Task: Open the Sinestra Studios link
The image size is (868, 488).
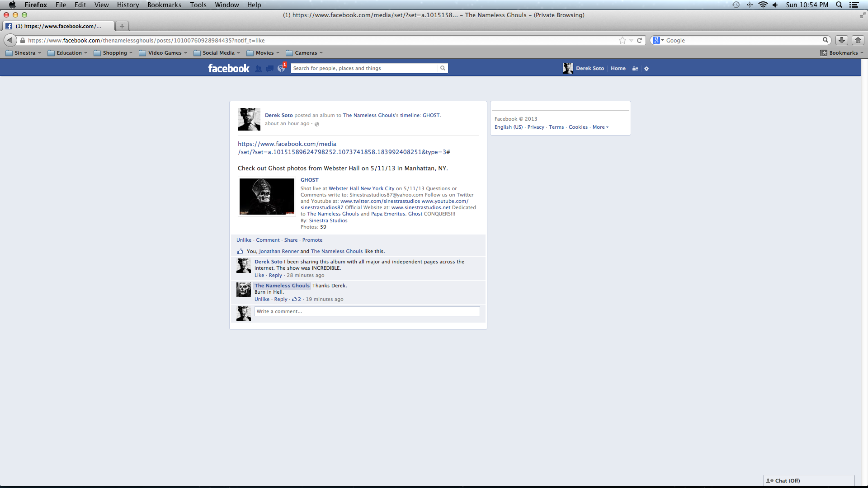Action: click(x=328, y=221)
